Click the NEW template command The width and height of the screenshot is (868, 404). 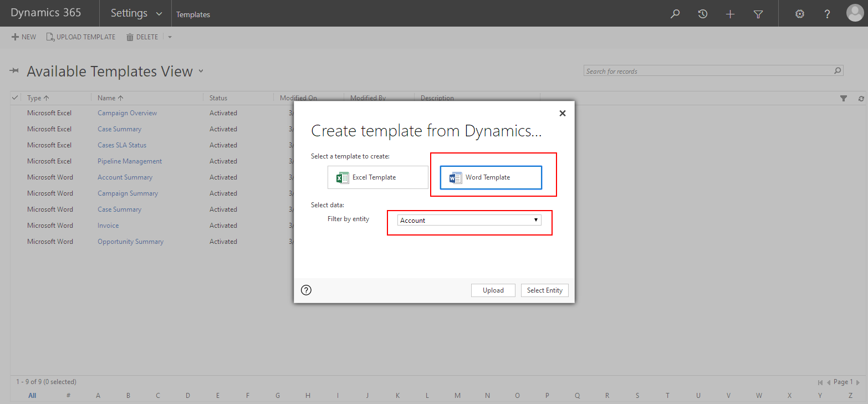[24, 37]
